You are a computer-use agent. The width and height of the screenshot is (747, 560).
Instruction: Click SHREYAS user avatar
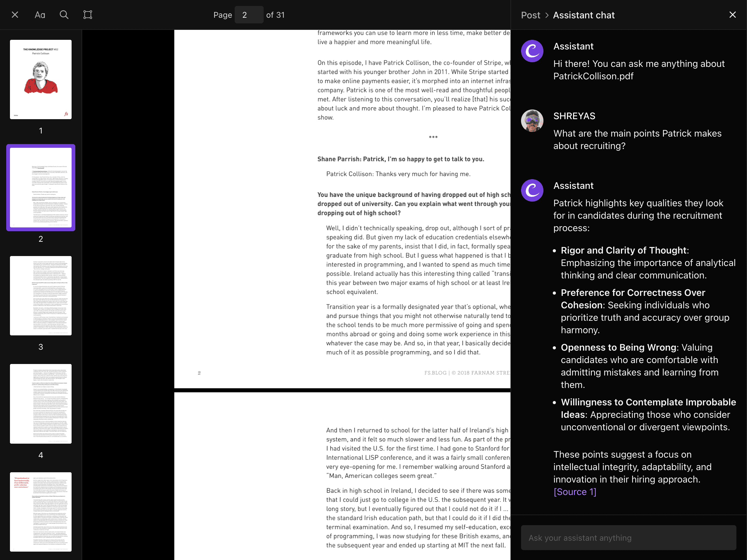click(532, 121)
